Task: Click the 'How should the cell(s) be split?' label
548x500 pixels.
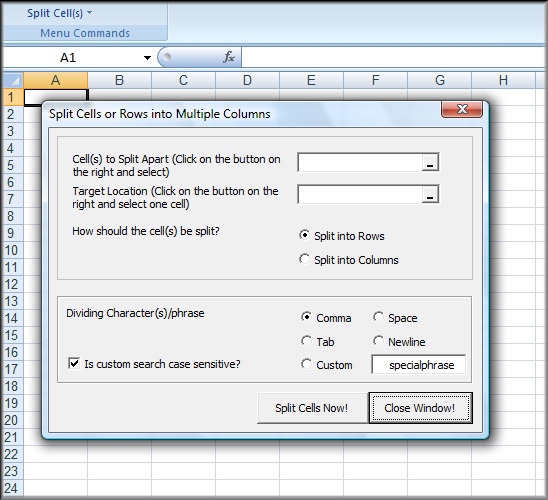Action: click(x=146, y=231)
